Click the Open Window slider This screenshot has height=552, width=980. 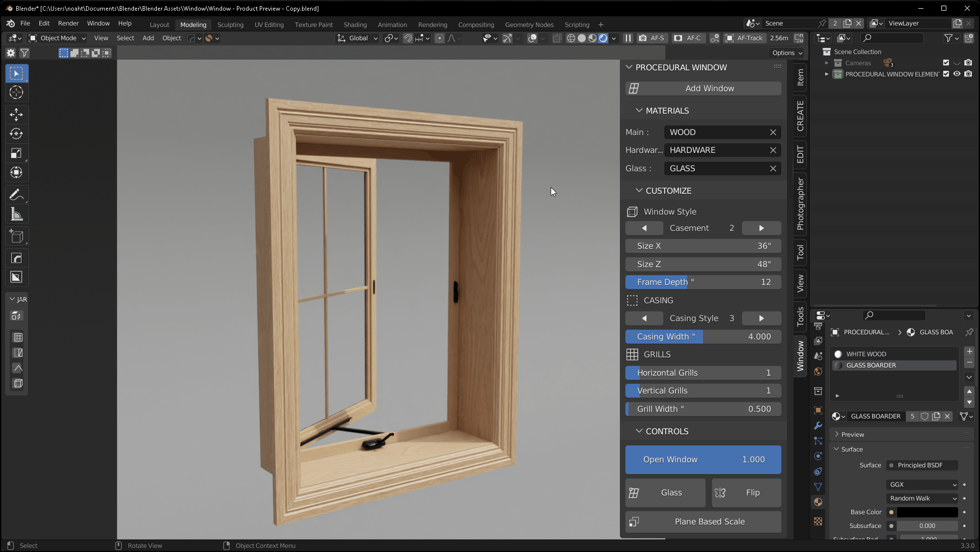click(703, 460)
